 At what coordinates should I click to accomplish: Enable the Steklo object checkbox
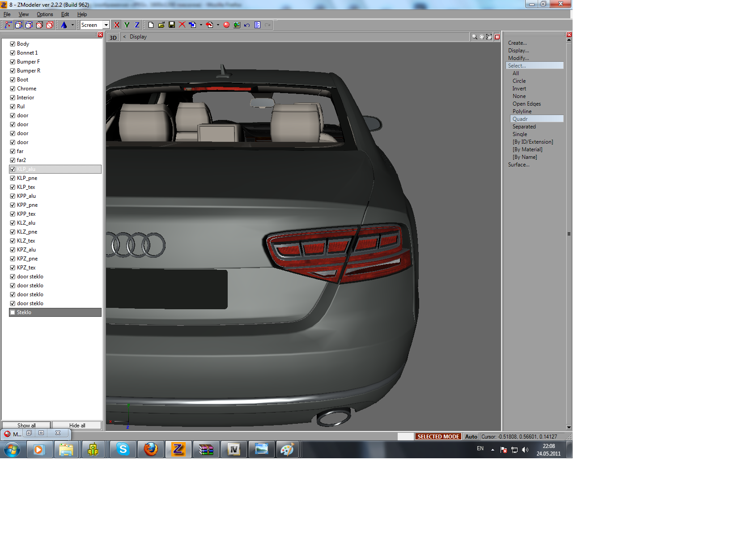(x=13, y=312)
